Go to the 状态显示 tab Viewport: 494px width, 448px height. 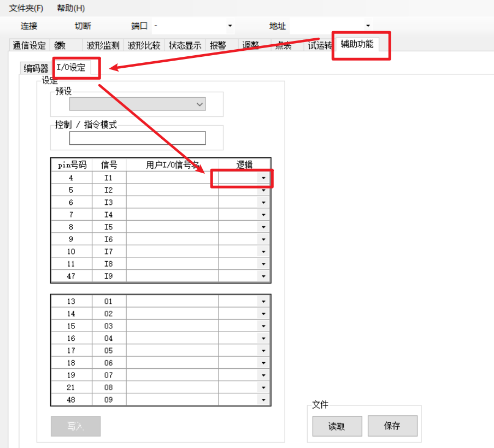[185, 45]
